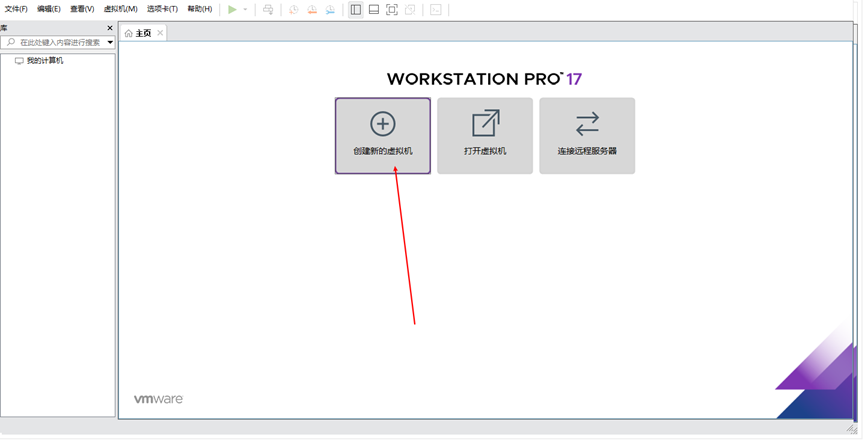865x440 pixels.
Task: Expand the library search filter dropdown
Action: click(x=110, y=42)
